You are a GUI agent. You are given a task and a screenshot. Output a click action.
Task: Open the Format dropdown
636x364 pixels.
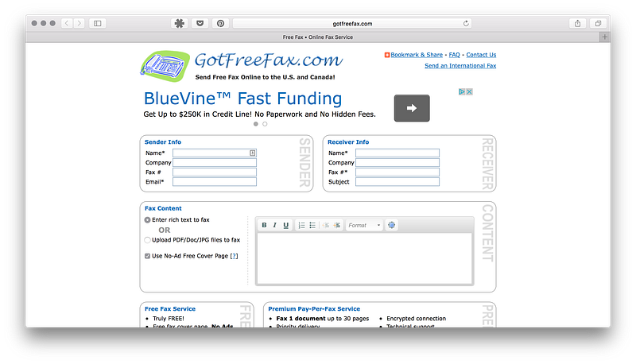[x=364, y=225]
